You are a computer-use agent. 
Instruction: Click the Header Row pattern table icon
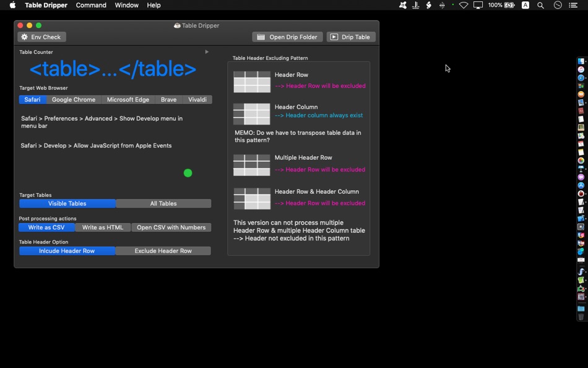pyautogui.click(x=252, y=82)
